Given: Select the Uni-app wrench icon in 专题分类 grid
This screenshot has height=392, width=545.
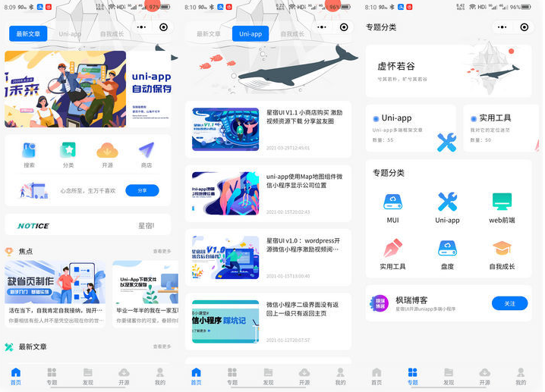Looking at the screenshot, I should coord(447,202).
